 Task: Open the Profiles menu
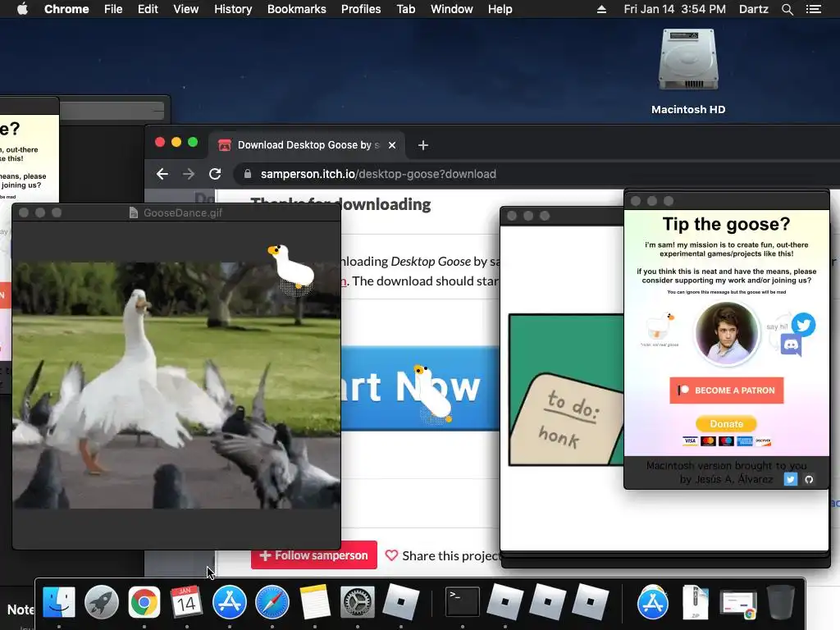tap(361, 9)
